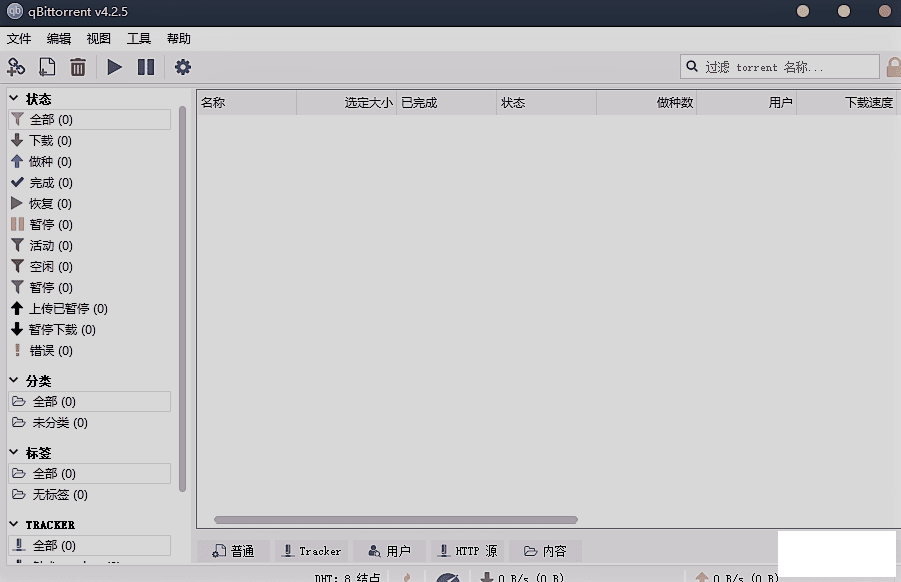Click the connection status flame icon
This screenshot has width=901, height=582.
[407, 577]
